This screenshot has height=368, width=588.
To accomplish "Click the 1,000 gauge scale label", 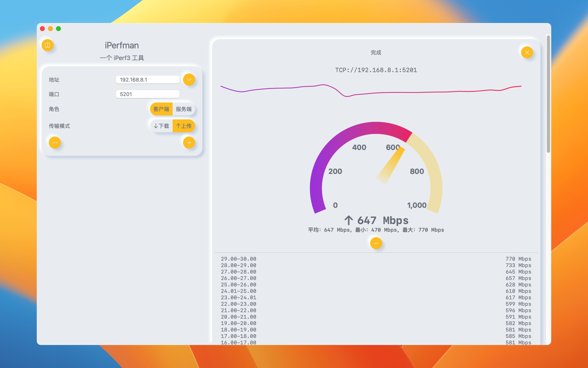I will [x=417, y=205].
